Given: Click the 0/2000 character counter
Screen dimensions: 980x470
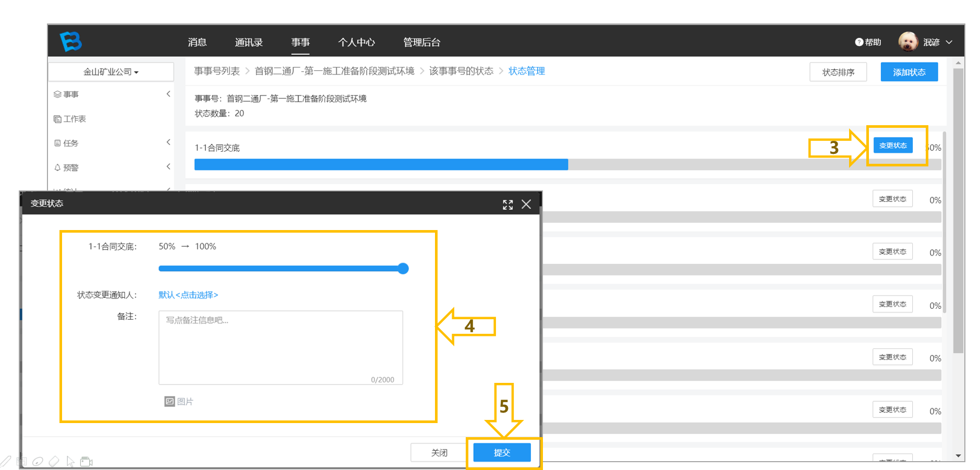Looking at the screenshot, I should click(382, 380).
